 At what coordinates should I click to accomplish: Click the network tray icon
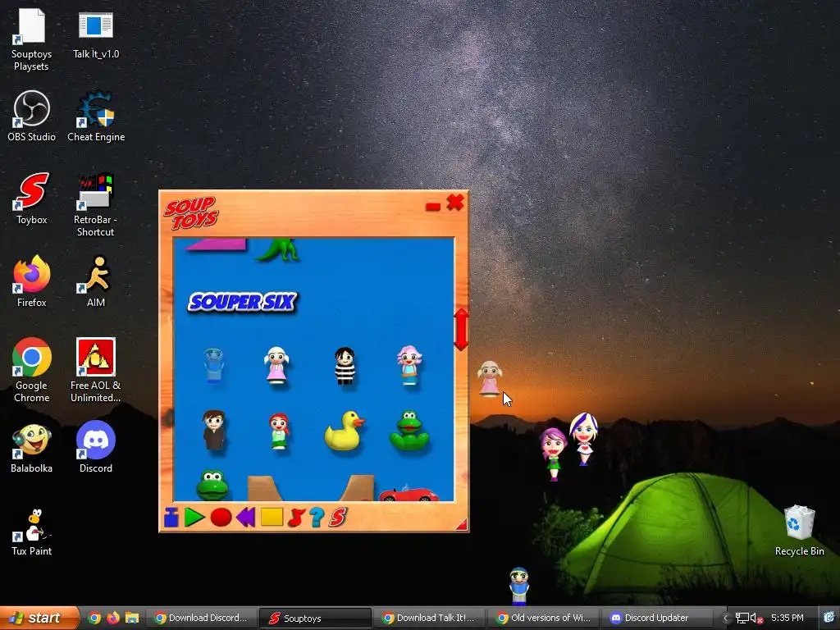[742, 619]
